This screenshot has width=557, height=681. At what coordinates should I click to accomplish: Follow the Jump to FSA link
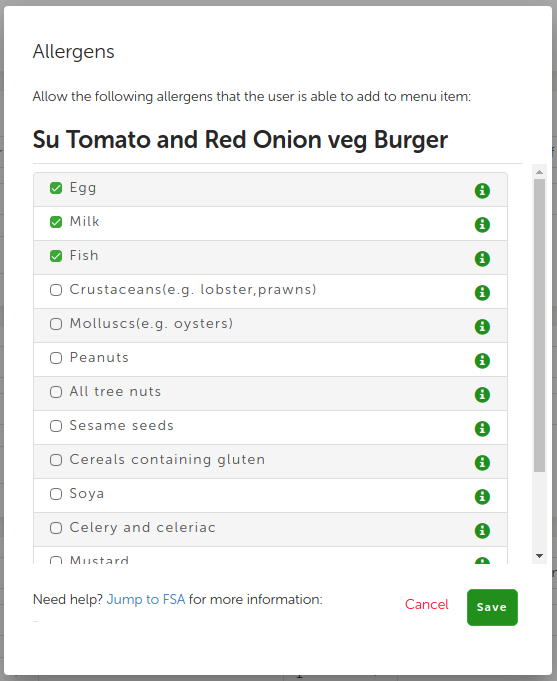146,599
